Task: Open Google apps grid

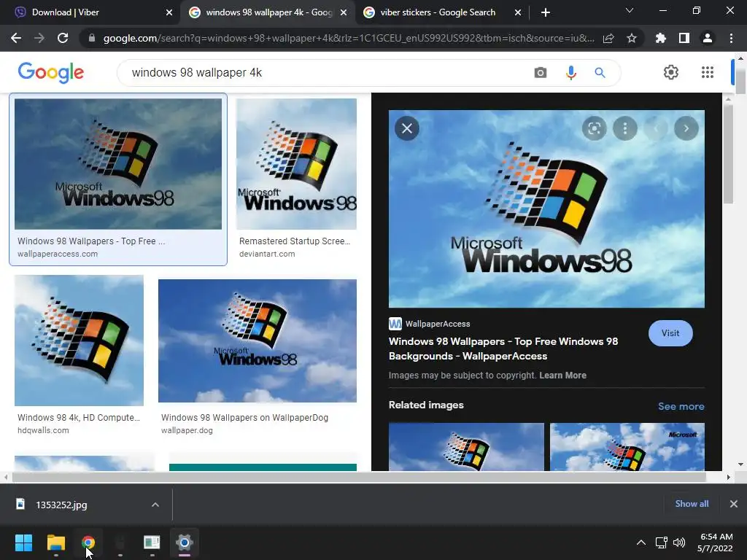Action: [708, 72]
